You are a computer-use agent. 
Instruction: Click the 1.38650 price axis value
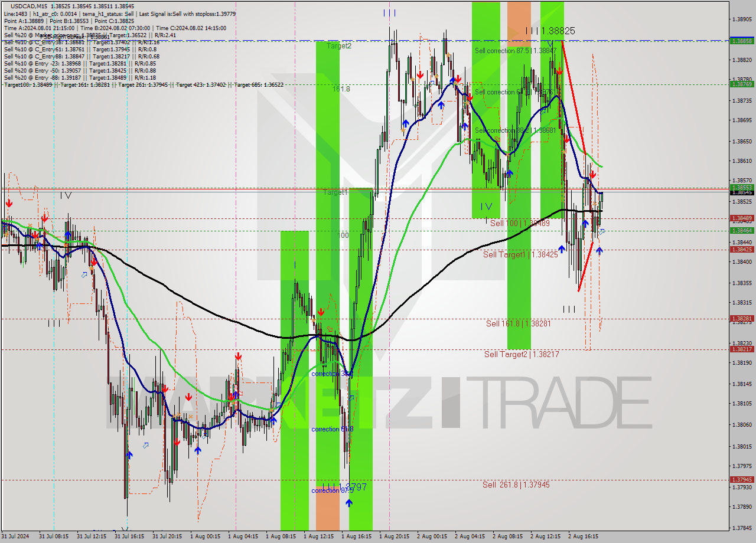pyautogui.click(x=742, y=141)
